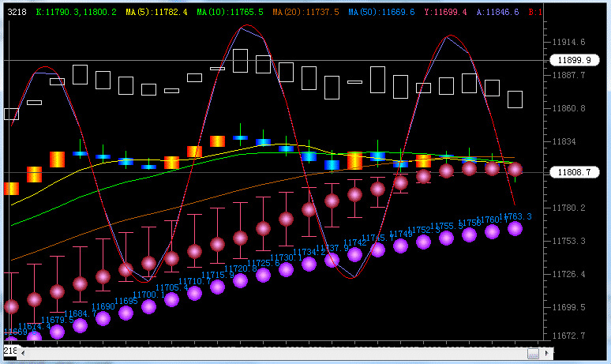Click the 11899.9 price level tag
The width and height of the screenshot is (611, 364).
[x=569, y=60]
